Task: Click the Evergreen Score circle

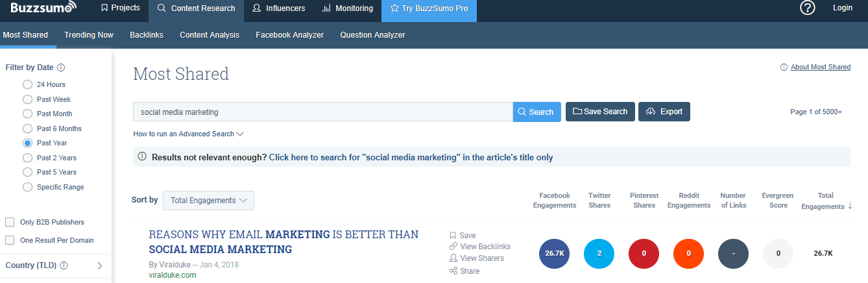Action: pyautogui.click(x=778, y=254)
